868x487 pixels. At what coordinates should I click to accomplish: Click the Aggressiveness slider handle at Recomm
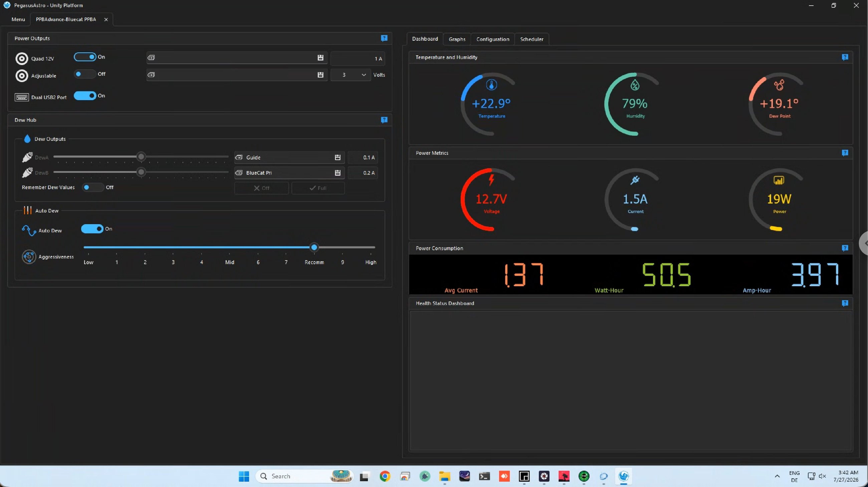314,248
